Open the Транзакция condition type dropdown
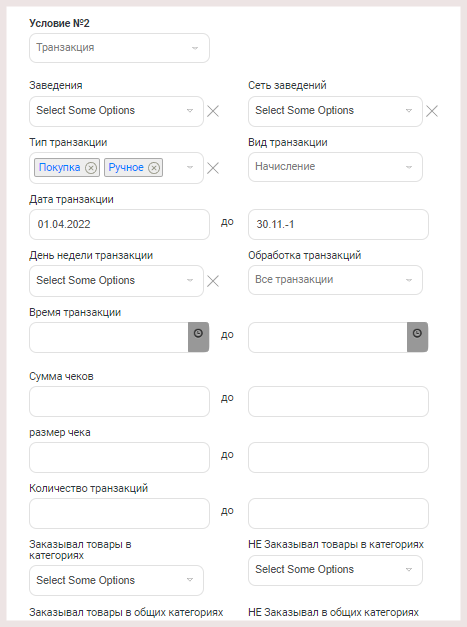This screenshot has height=627, width=467. tap(119, 48)
